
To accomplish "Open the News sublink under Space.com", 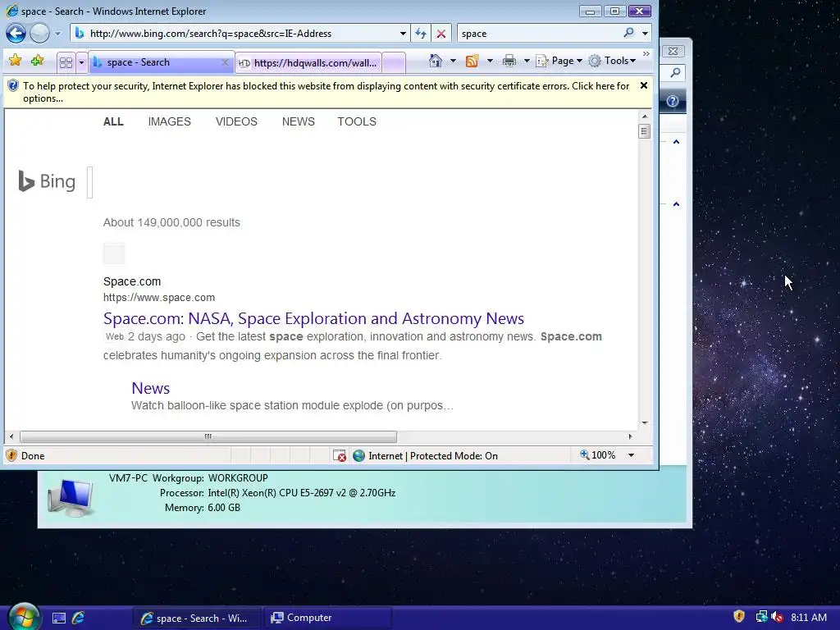I will click(151, 388).
